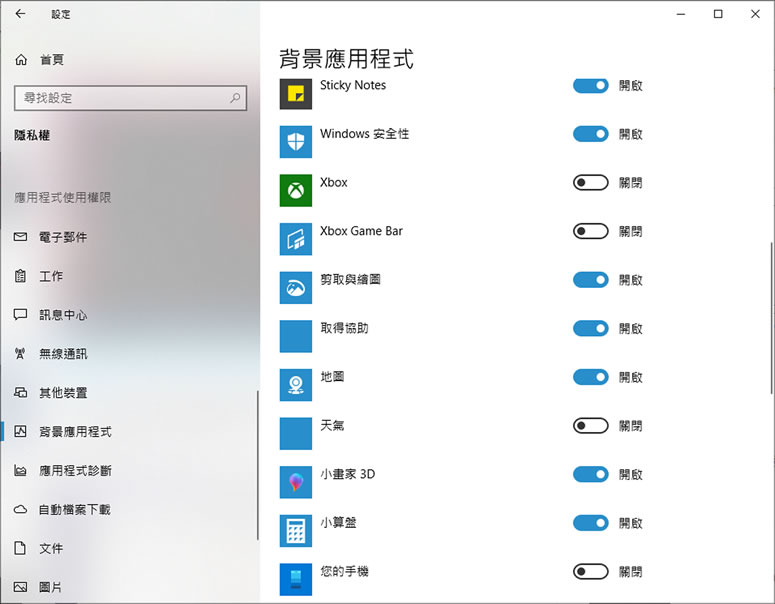This screenshot has height=604, width=775.
Task: Select 應用程式診斷 in the sidebar
Action: click(75, 471)
